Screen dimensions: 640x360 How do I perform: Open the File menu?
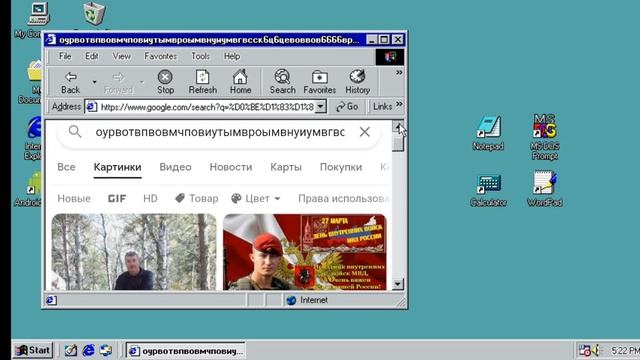[x=65, y=56]
